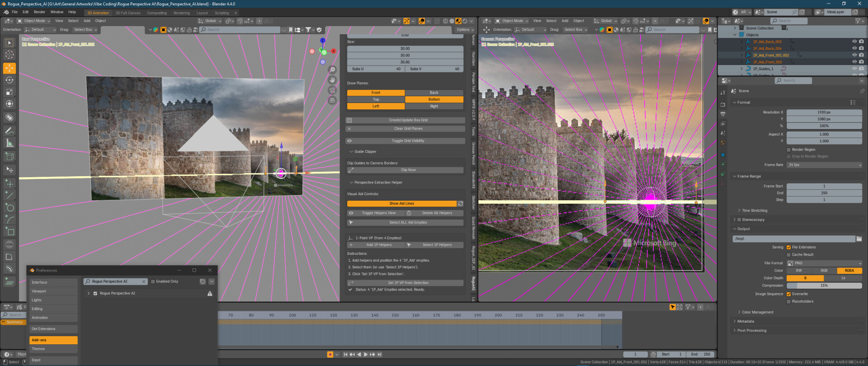Open the Output properties tab icon
The height and width of the screenshot is (366, 868).
coord(722,114)
